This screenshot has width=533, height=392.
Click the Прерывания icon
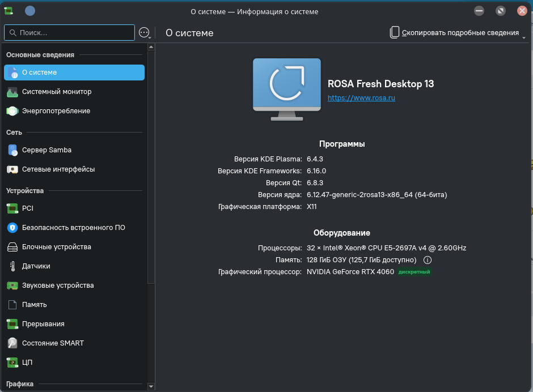coord(12,324)
